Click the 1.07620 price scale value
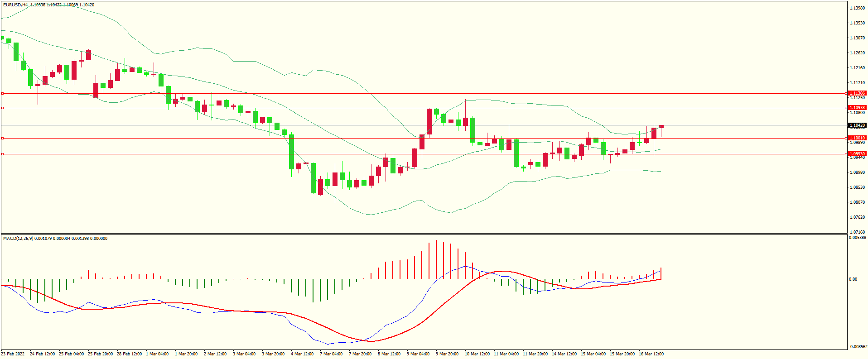 tap(857, 217)
